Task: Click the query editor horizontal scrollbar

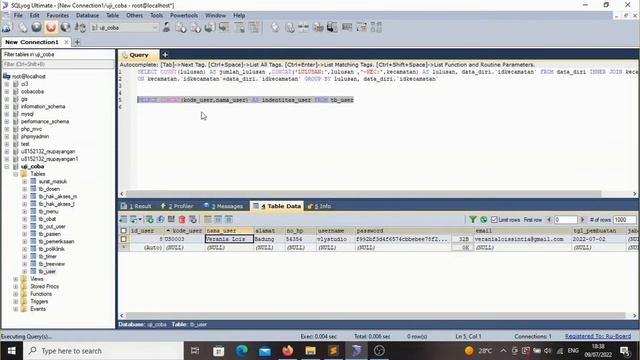Action: pyautogui.click(x=363, y=194)
